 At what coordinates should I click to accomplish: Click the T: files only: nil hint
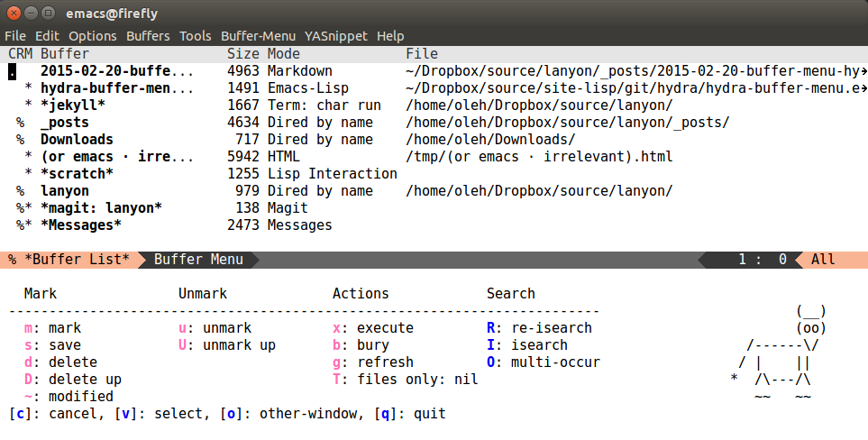[406, 380]
